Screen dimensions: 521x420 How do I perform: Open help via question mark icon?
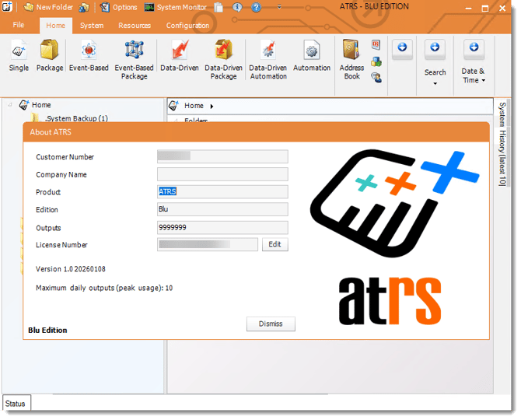click(x=256, y=7)
